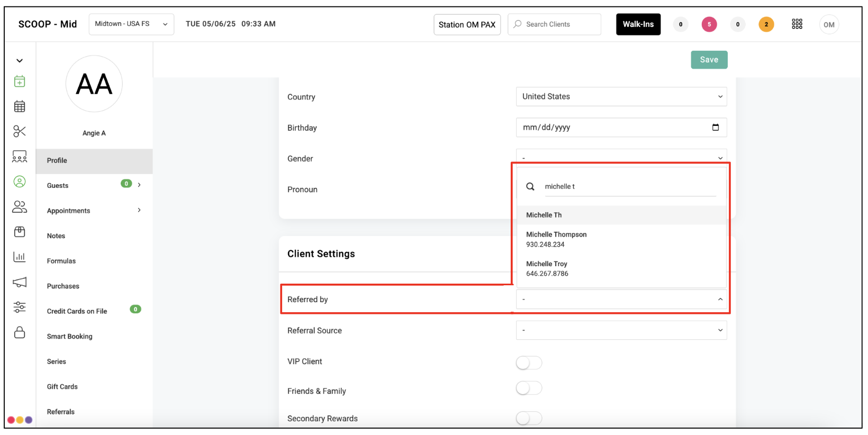Viewport: 868px width, 435px height.
Task: Open the scissors services icon in sidebar
Action: [20, 131]
